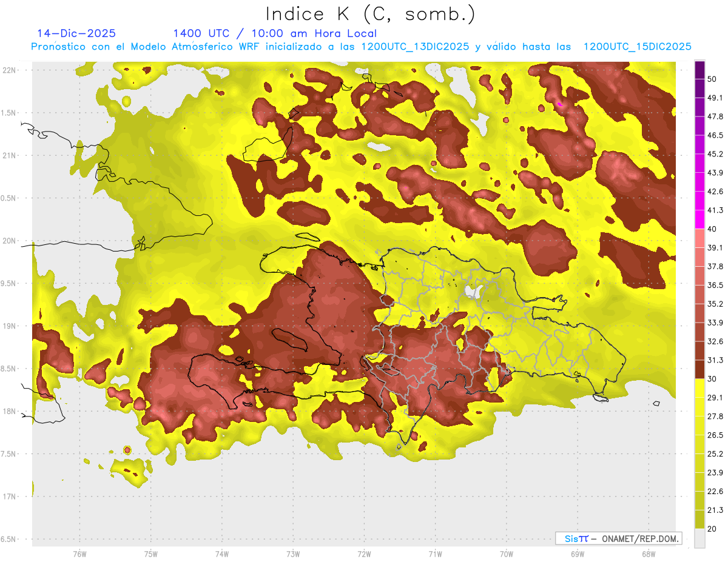Click the dark brown swatch between 30 and 31.3

point(699,369)
